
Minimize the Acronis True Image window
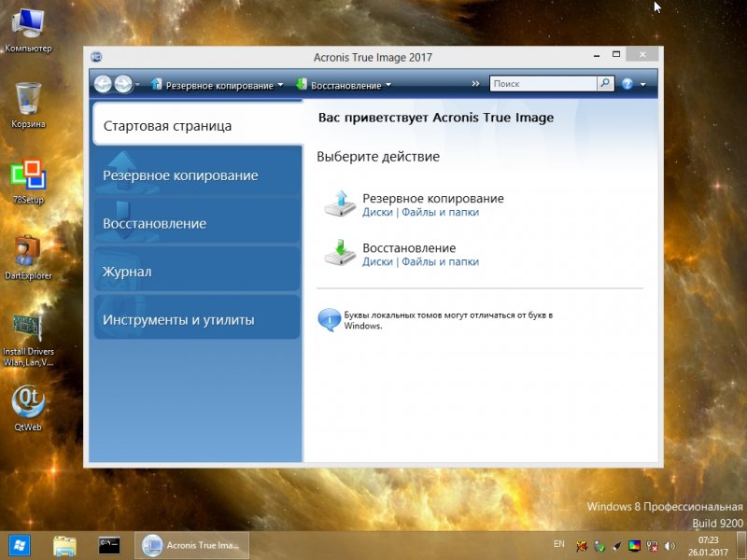pos(597,55)
